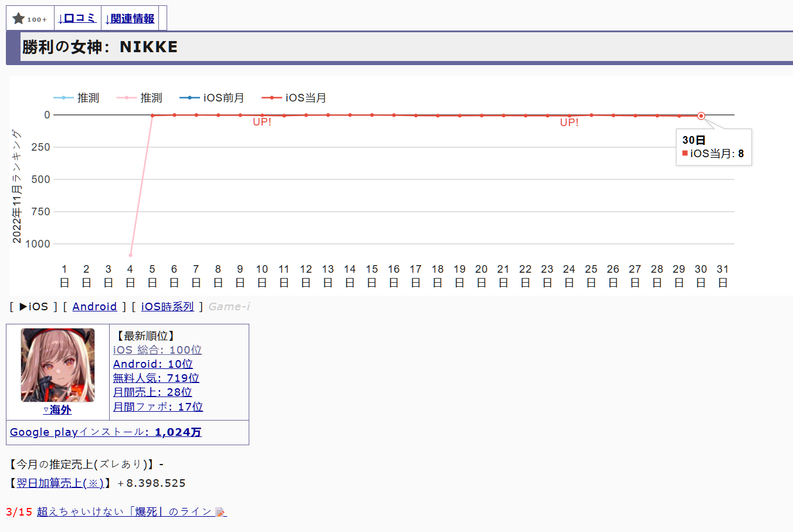The image size is (793, 532).
Task: Jump to the ↓口コミ section
Action: (77, 18)
